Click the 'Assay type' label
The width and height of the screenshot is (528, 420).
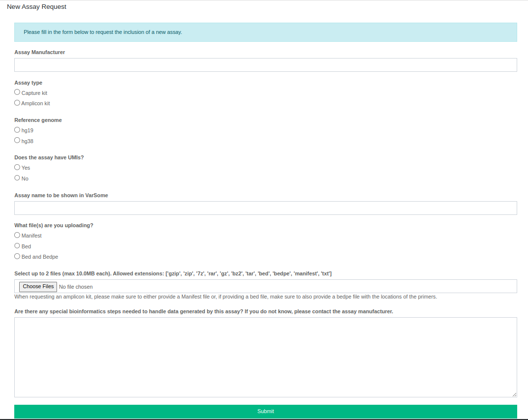coord(29,83)
